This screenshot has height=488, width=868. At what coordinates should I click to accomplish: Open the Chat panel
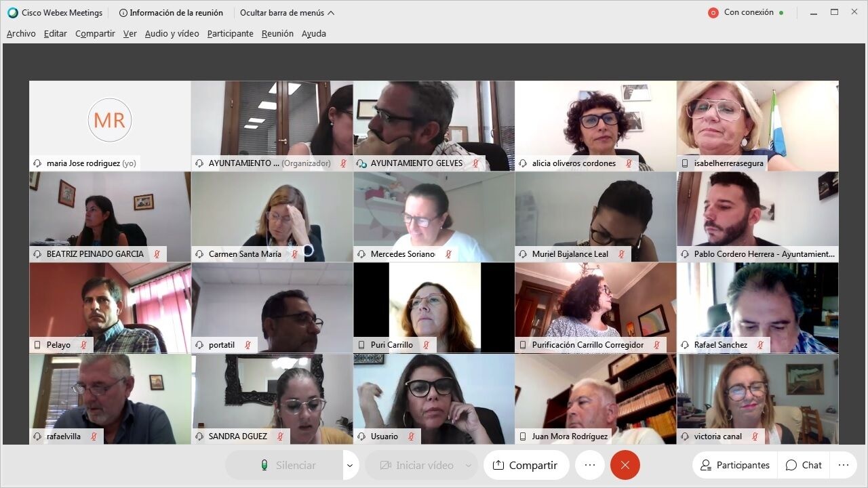click(x=804, y=465)
